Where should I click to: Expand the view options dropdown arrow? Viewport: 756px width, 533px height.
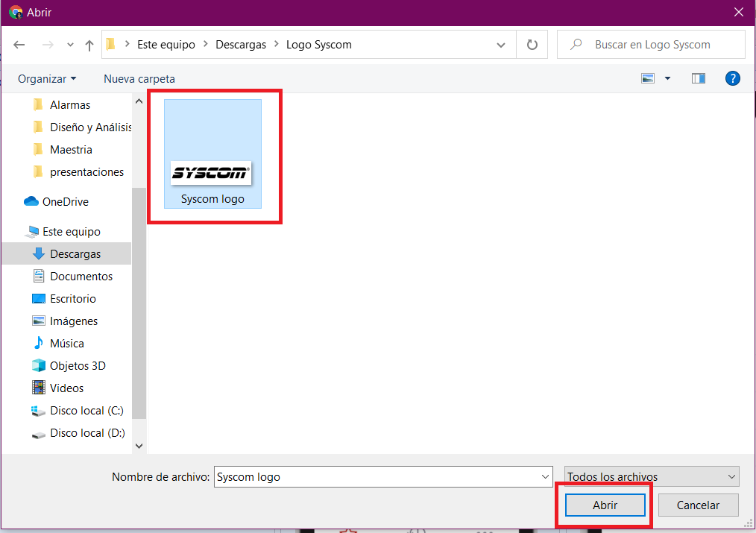[x=668, y=78]
